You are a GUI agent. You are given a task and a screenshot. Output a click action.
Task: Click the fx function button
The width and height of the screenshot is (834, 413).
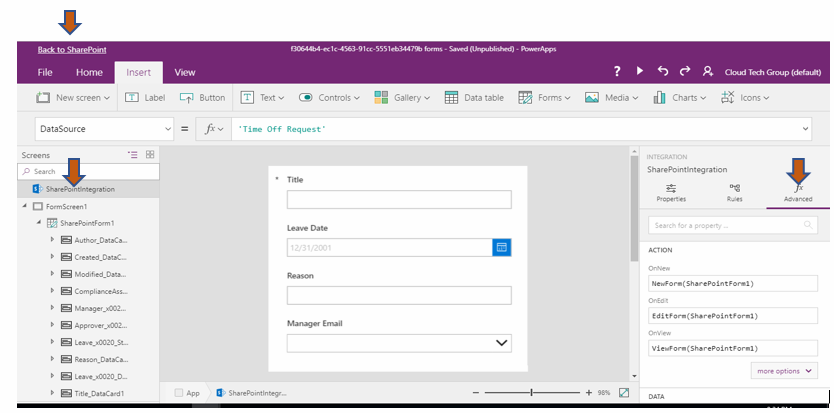click(x=214, y=129)
